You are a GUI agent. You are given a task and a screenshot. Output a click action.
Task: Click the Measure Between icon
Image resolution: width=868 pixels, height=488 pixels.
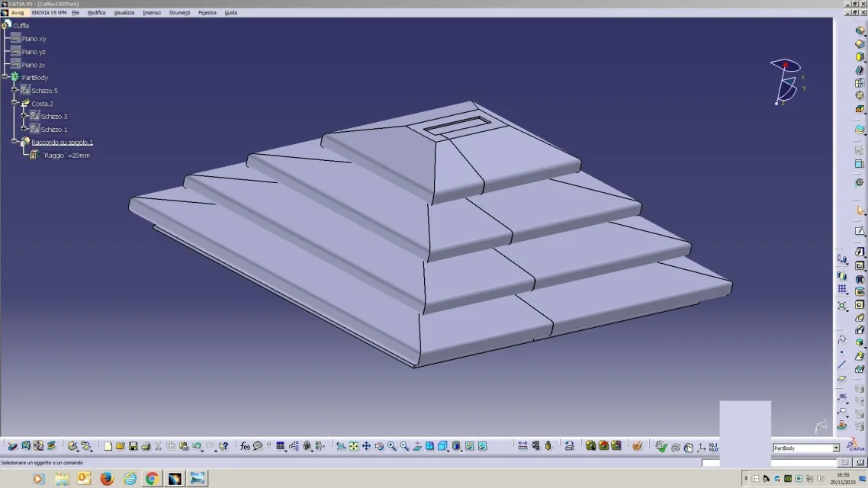[x=522, y=446]
